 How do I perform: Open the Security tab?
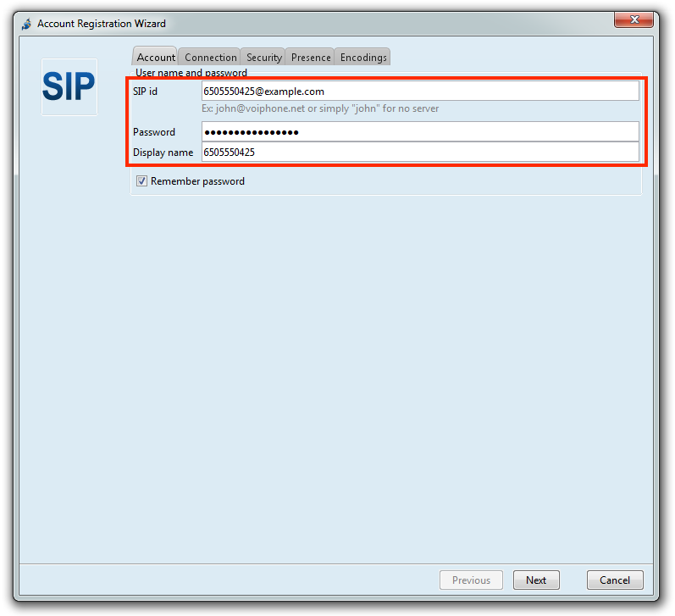tap(263, 57)
